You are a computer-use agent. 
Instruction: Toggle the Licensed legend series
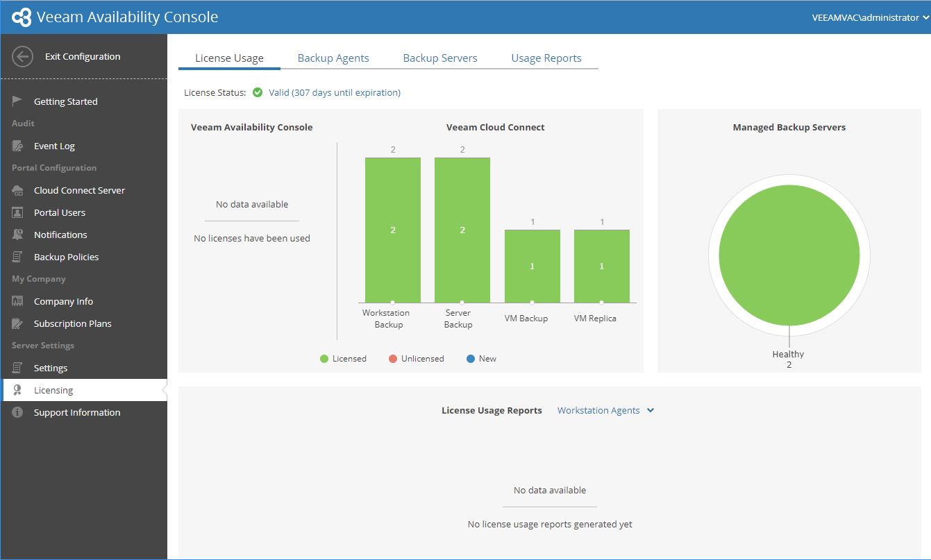(x=343, y=359)
